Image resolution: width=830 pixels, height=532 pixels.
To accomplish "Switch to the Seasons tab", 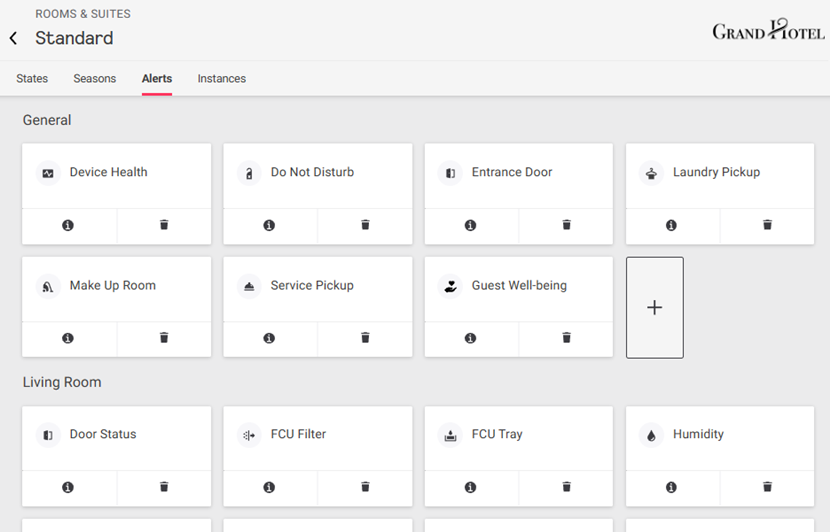I will pos(94,78).
